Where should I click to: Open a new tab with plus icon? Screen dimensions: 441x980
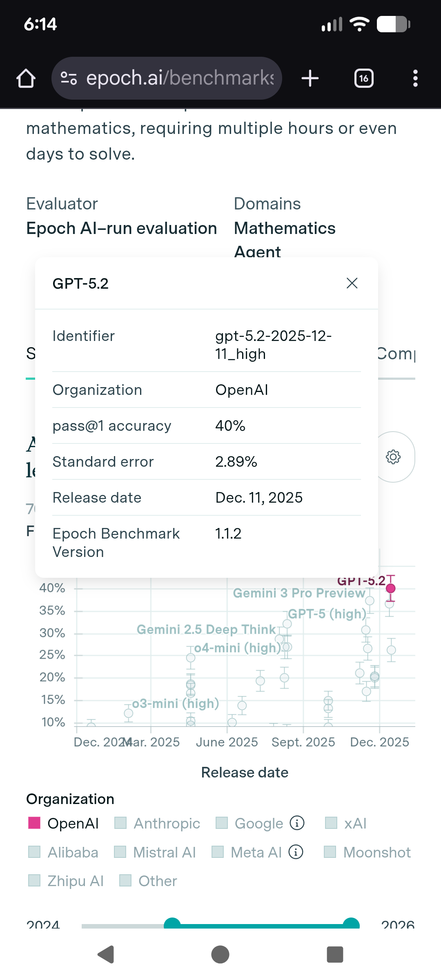pos(310,78)
